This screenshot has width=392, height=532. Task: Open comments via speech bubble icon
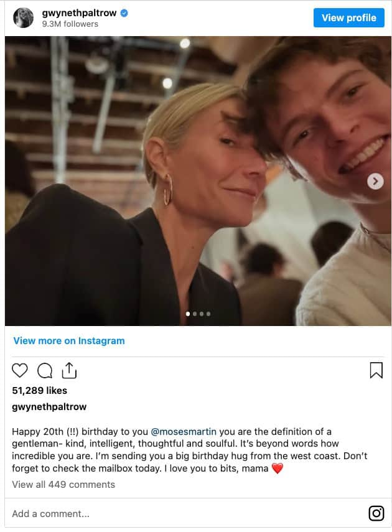(45, 371)
